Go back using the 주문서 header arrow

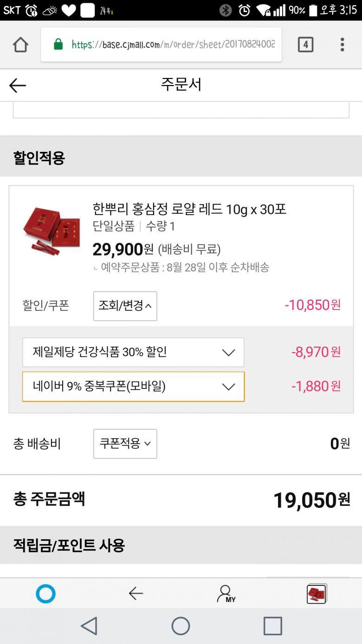18,85
